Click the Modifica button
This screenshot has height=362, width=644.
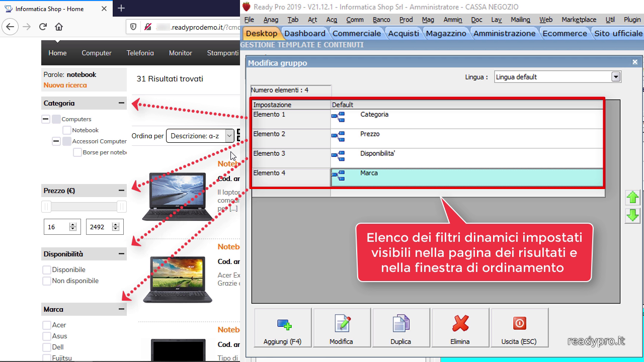tap(342, 328)
